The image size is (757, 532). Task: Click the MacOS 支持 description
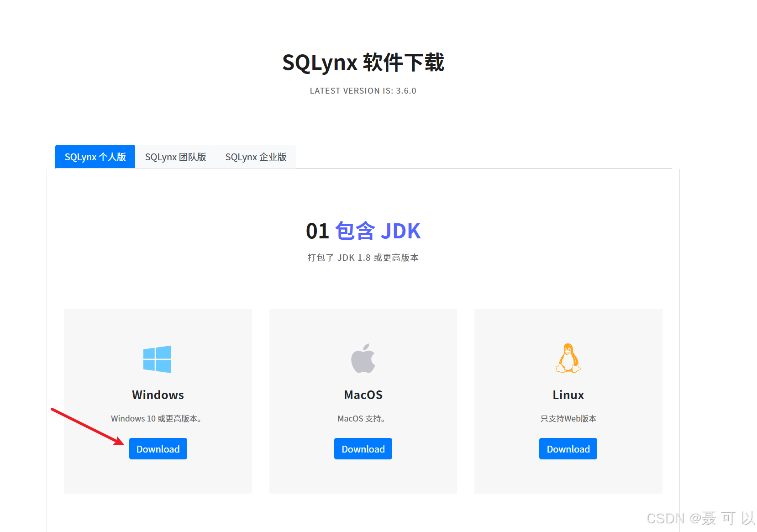[x=362, y=419]
